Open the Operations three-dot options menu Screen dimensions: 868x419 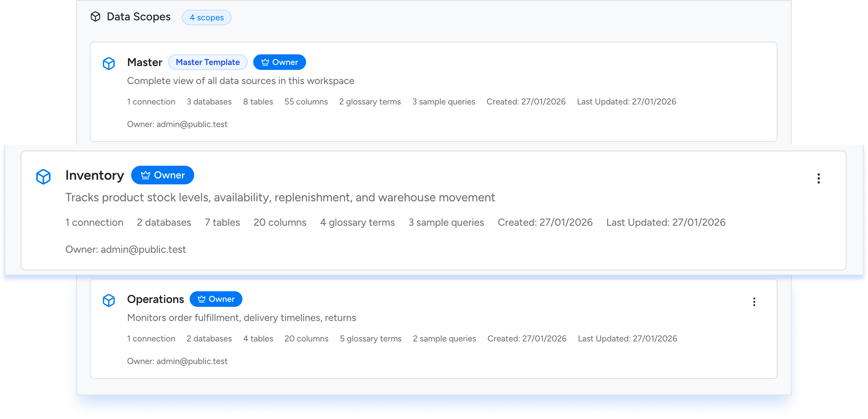click(x=754, y=302)
